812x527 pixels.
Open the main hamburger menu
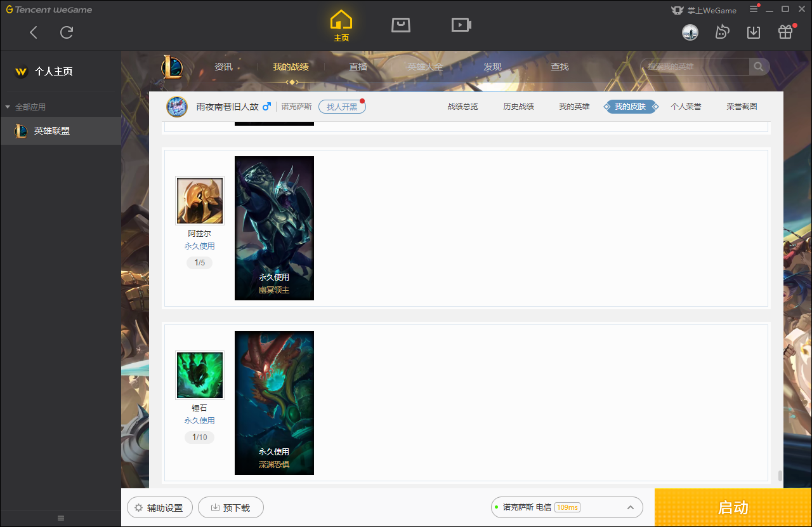tap(754, 9)
